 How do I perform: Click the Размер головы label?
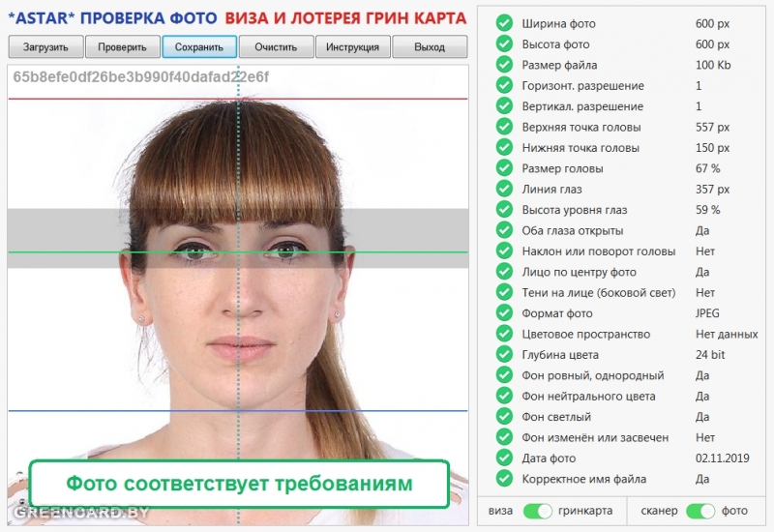562,168
